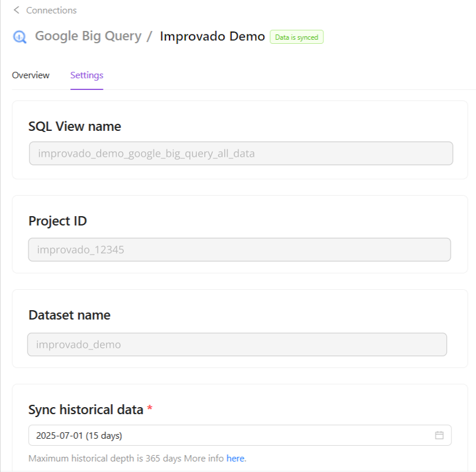Switch to the Overview tab

coord(30,75)
